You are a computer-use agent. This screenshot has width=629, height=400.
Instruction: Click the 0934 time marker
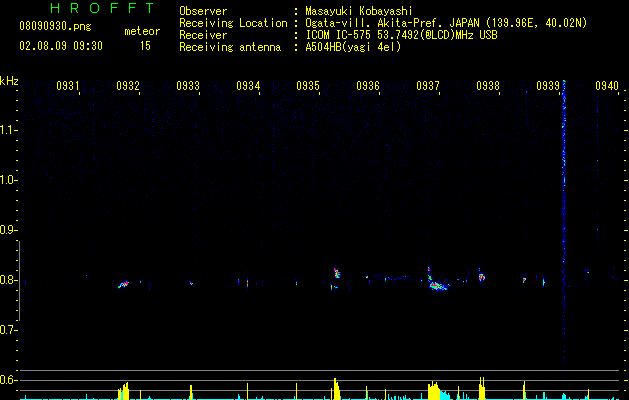pos(248,86)
